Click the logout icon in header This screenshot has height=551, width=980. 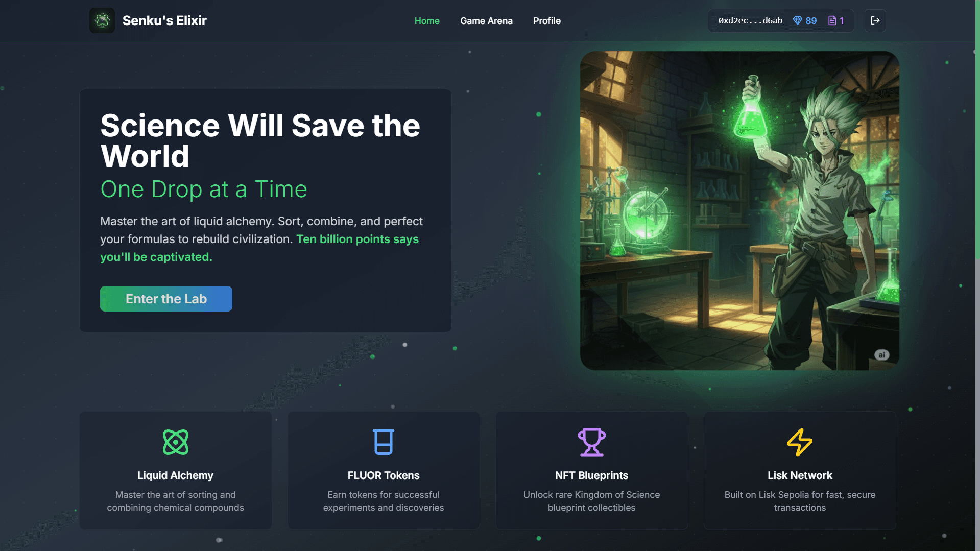coord(875,20)
